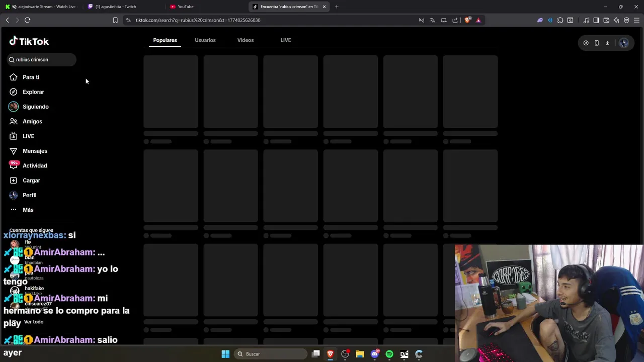Open the Brave Shields lion icon
This screenshot has width=644, height=362.
467,20
